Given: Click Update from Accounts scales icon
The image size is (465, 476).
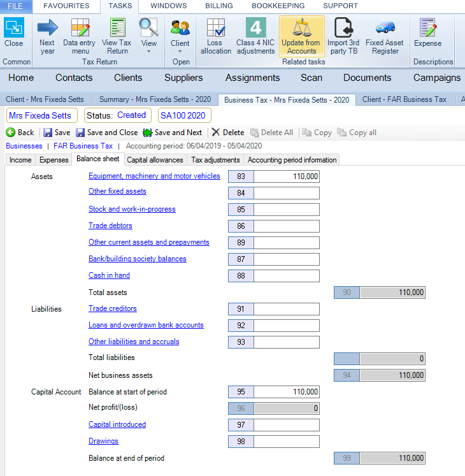Looking at the screenshot, I should coord(302,27).
